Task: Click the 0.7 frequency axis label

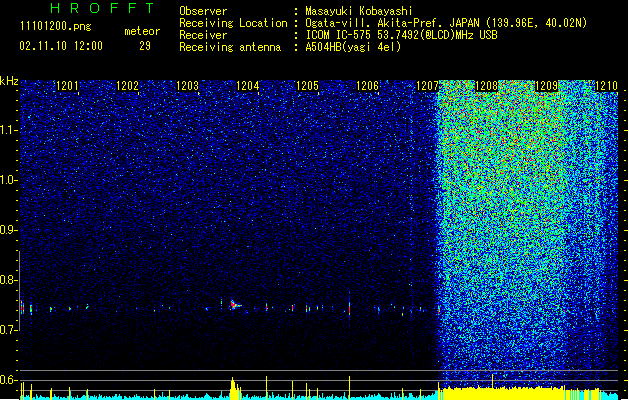Action: click(9, 330)
